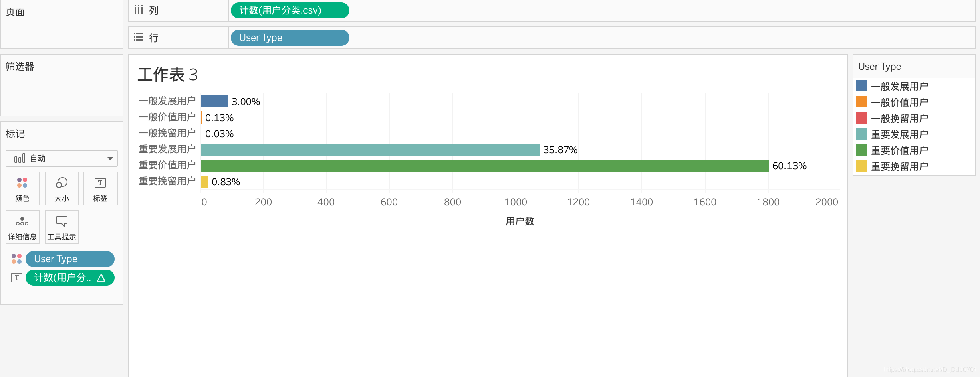
Task: Click the 列 columns shelf label
Action: pyautogui.click(x=154, y=11)
